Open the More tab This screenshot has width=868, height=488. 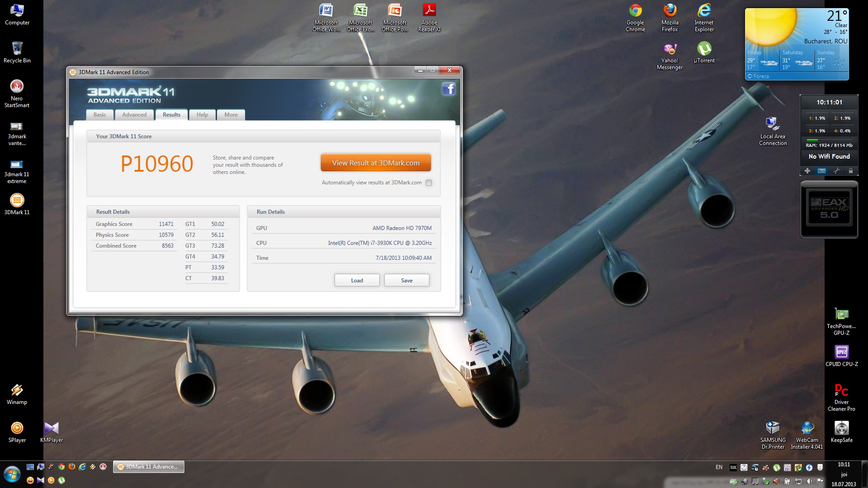[231, 115]
